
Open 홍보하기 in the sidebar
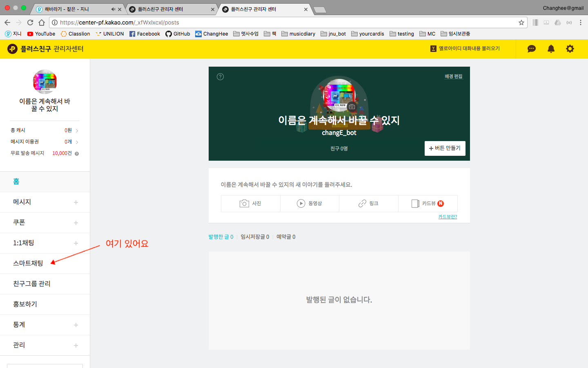click(45, 305)
